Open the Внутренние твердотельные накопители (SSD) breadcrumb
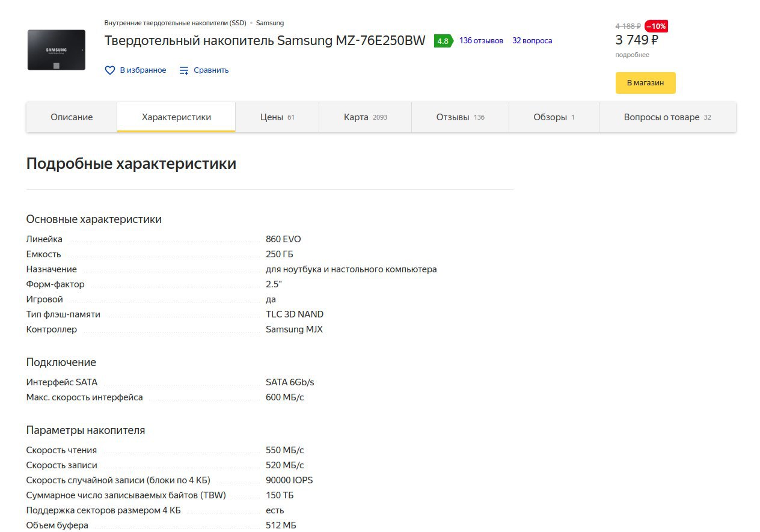 pos(175,23)
